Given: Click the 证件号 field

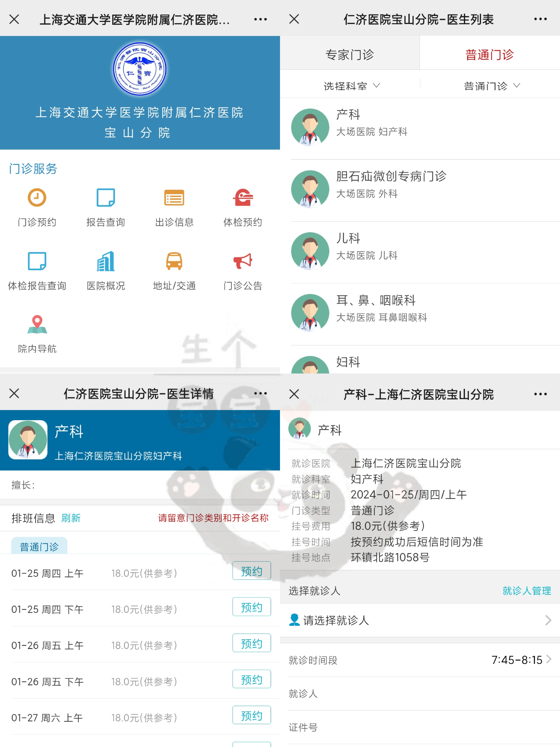Looking at the screenshot, I should coord(420,727).
